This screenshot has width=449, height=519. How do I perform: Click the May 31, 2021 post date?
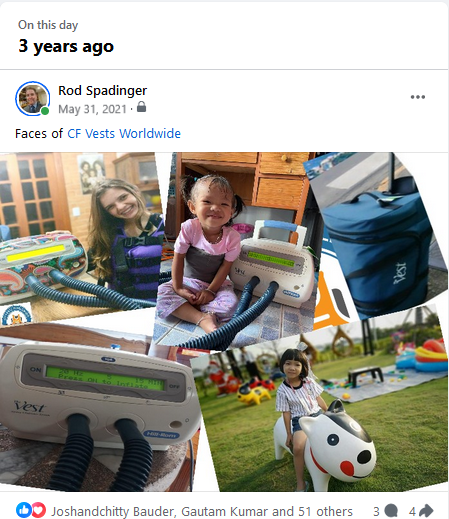tap(92, 109)
